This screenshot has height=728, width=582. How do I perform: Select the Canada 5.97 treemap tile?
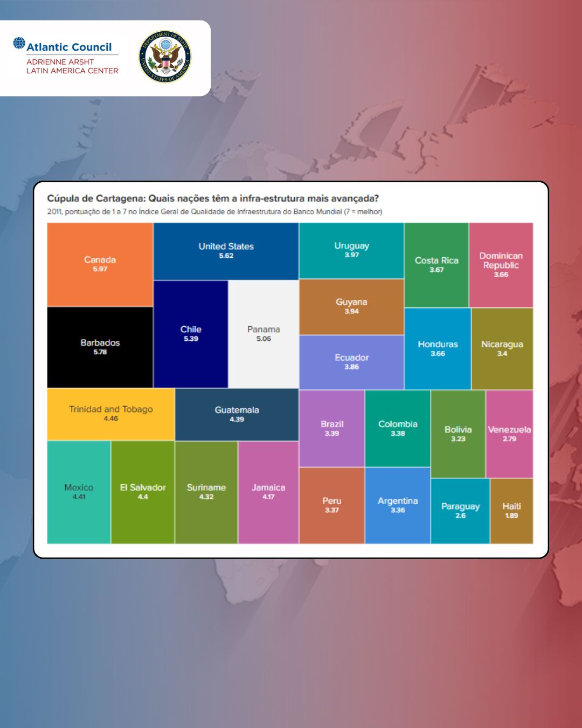tap(100, 265)
